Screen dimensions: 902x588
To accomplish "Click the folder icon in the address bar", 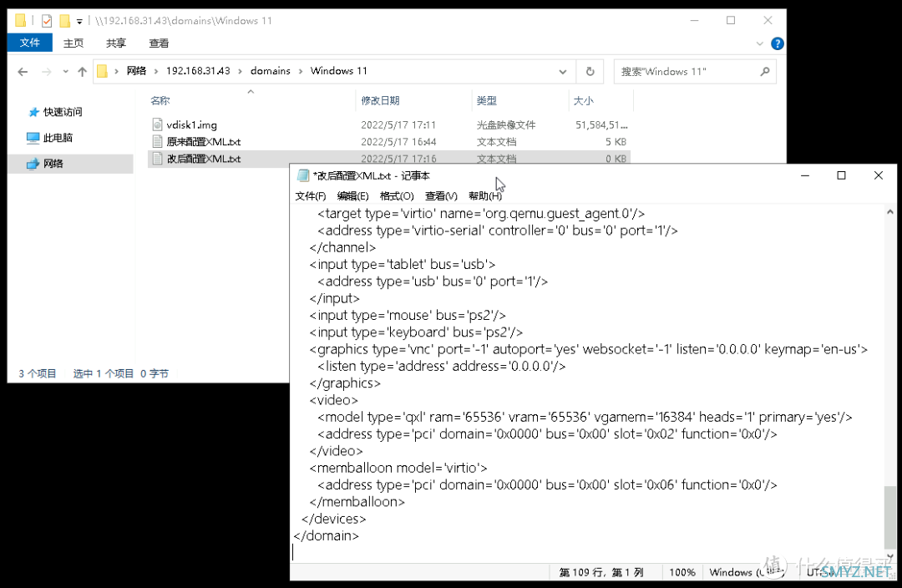I will (103, 71).
